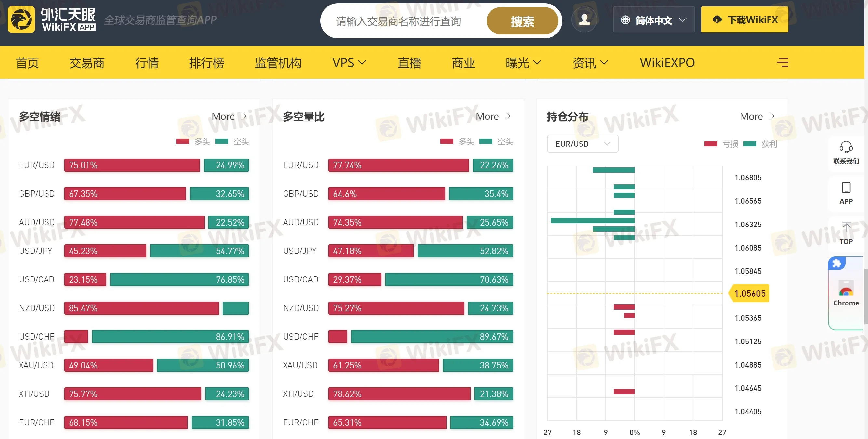The width and height of the screenshot is (868, 439).
Task: Switch to the 交易商 menu item
Action: point(87,63)
